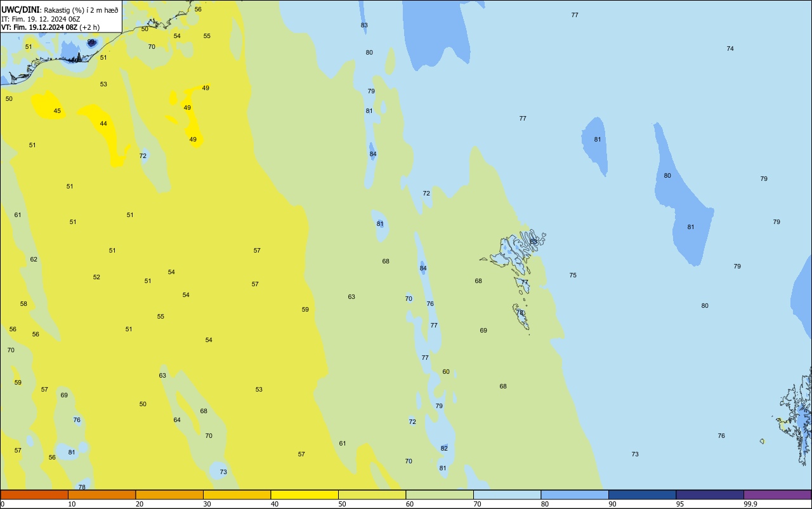Click the 20–30 amber legend swatch

(x=169, y=494)
